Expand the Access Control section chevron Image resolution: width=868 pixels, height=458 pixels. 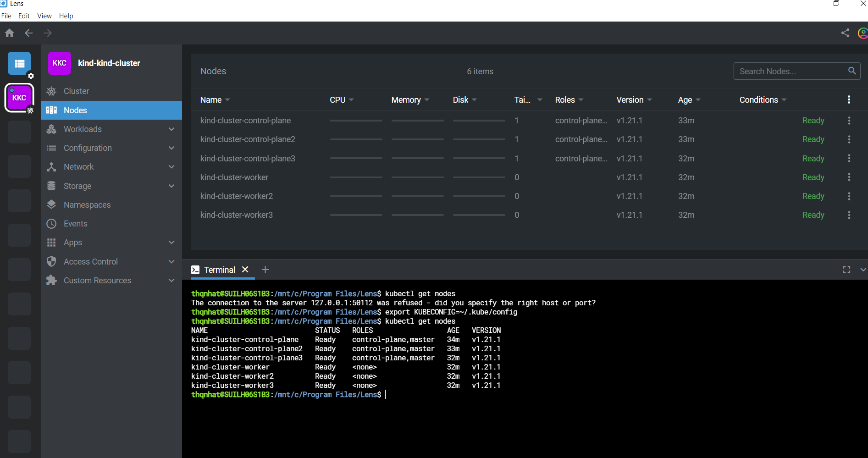pos(171,261)
